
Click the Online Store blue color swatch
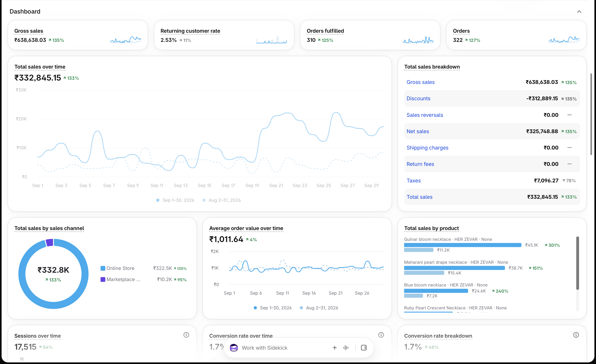[103, 268]
